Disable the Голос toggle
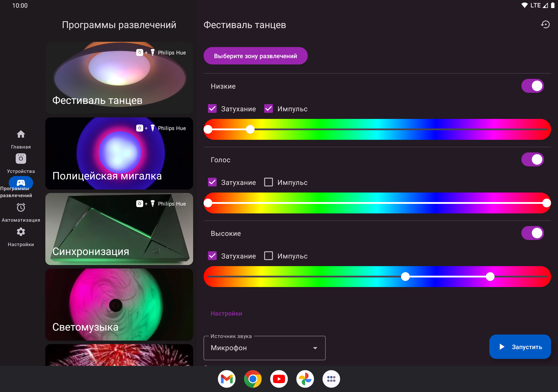Image resolution: width=558 pixels, height=392 pixels. 532,160
